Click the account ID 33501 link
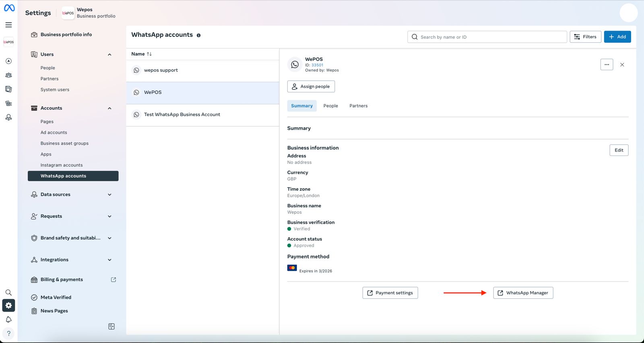This screenshot has width=644, height=343. point(317,65)
